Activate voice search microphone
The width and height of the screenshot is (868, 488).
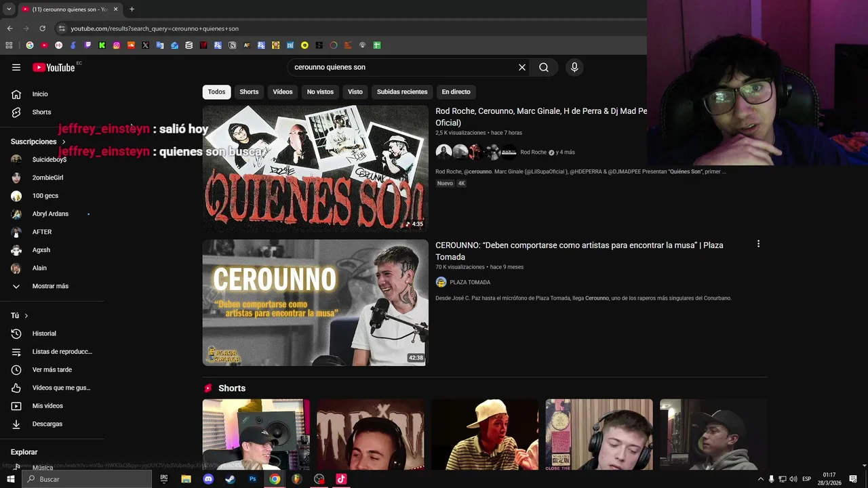(x=574, y=67)
